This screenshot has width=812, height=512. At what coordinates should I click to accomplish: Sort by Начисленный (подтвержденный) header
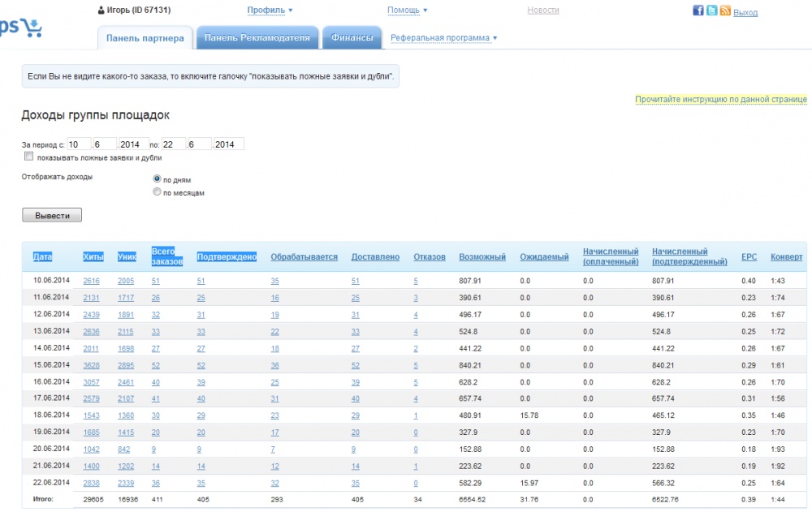tap(689, 256)
